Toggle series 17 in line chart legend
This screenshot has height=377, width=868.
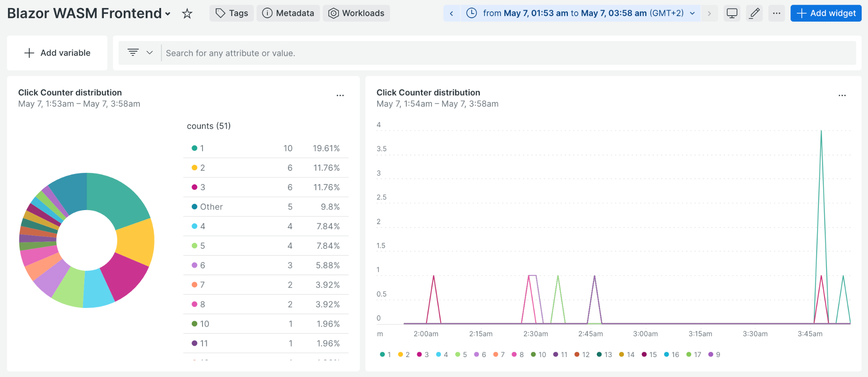point(694,355)
